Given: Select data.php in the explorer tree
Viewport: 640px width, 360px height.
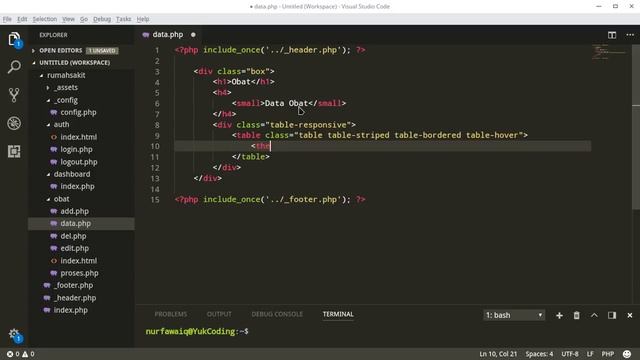Looking at the screenshot, I should [x=81, y=224].
